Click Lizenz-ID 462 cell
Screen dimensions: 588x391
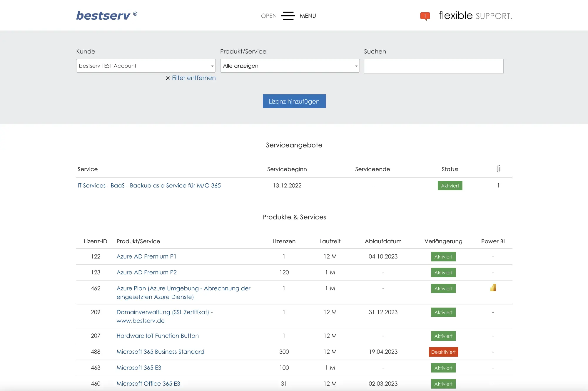pos(96,288)
